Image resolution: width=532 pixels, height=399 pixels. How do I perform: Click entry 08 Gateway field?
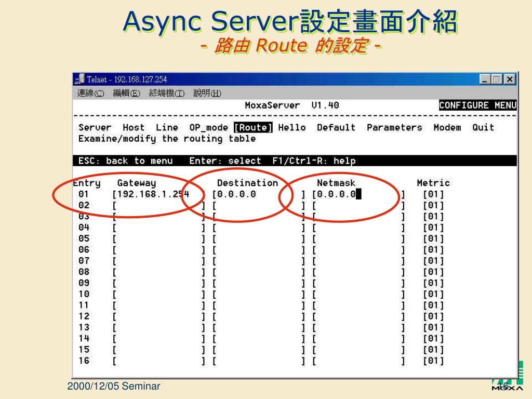tap(159, 272)
